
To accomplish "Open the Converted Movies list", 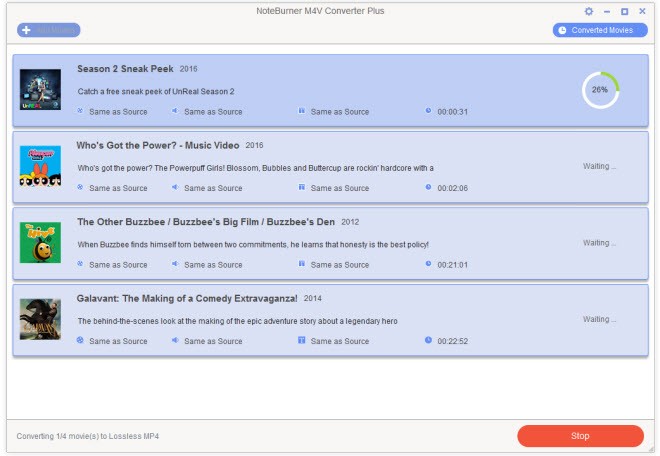I will click(600, 30).
